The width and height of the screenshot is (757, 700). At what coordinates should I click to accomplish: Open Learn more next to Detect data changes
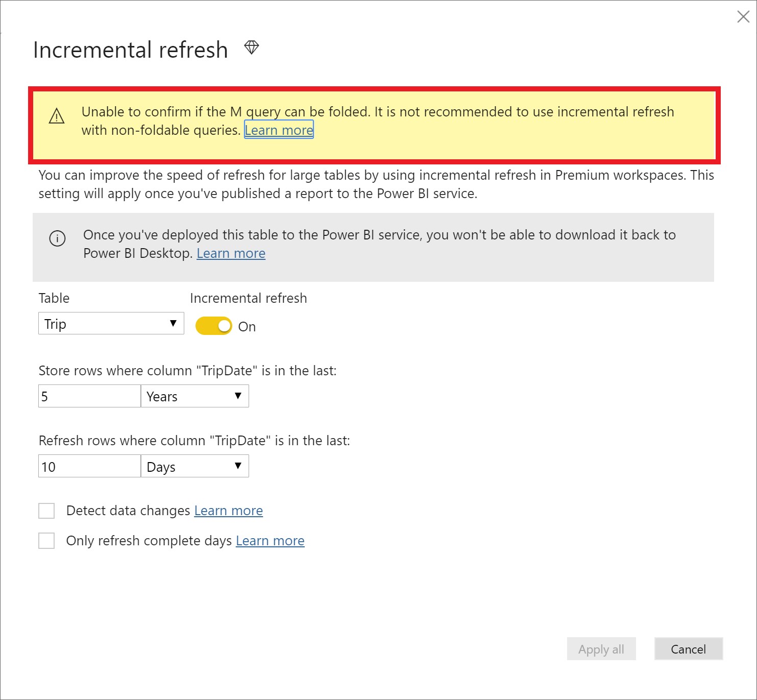click(x=228, y=510)
